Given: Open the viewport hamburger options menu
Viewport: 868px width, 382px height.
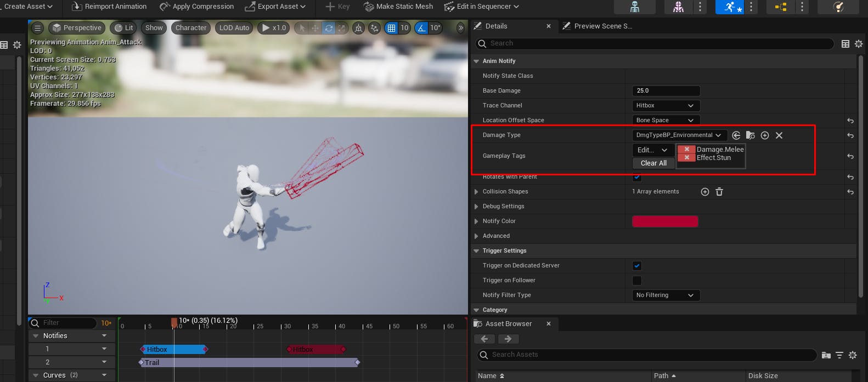Looking at the screenshot, I should 37,28.
